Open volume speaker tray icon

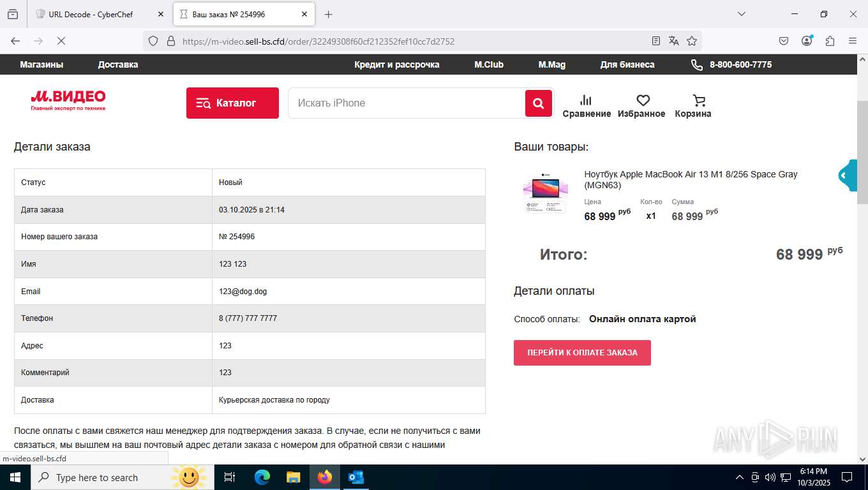coord(770,477)
